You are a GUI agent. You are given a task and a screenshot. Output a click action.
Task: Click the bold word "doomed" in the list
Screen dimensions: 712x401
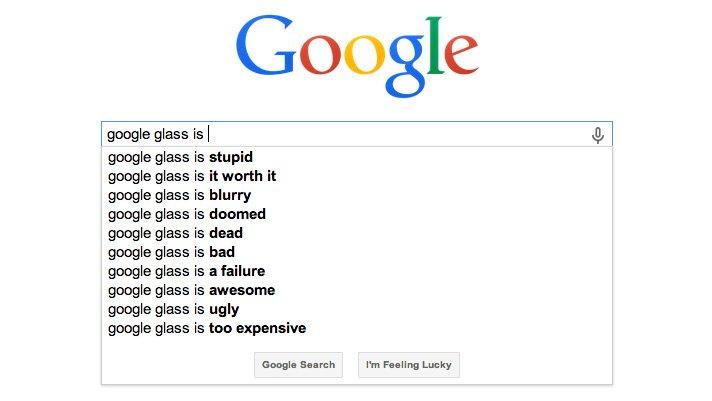[237, 214]
